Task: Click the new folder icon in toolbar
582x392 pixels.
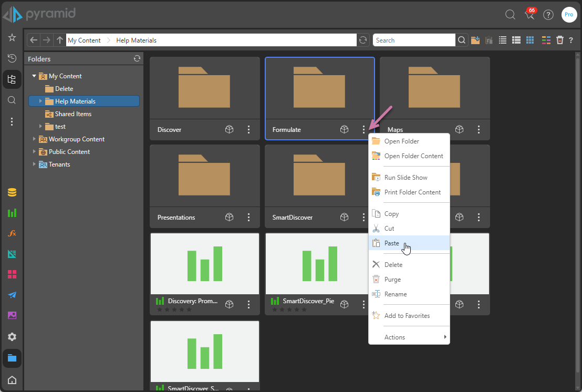Action: pyautogui.click(x=475, y=40)
